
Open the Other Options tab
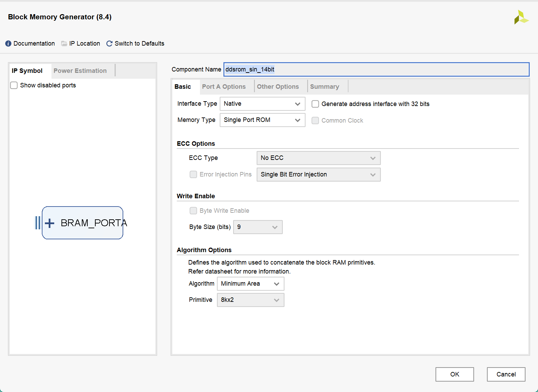[x=278, y=87]
